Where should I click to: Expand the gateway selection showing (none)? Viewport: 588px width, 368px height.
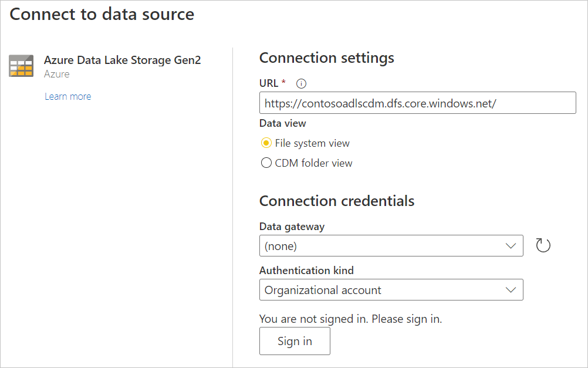pyautogui.click(x=391, y=245)
